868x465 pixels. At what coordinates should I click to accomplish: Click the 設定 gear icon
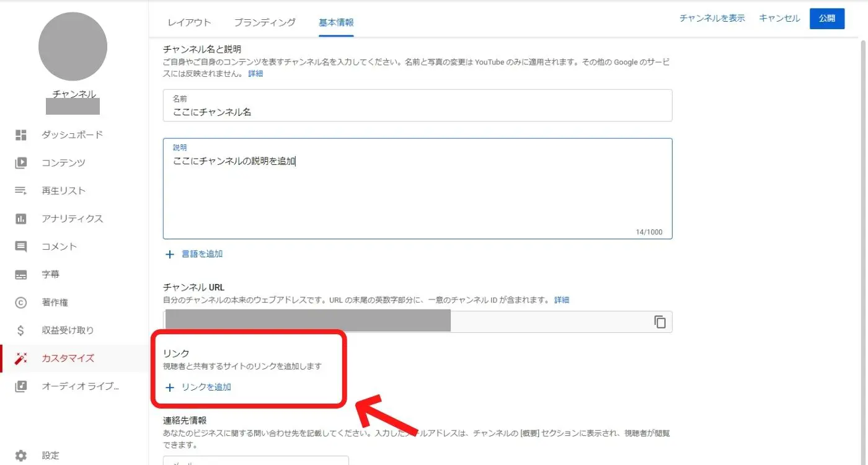coord(21,456)
